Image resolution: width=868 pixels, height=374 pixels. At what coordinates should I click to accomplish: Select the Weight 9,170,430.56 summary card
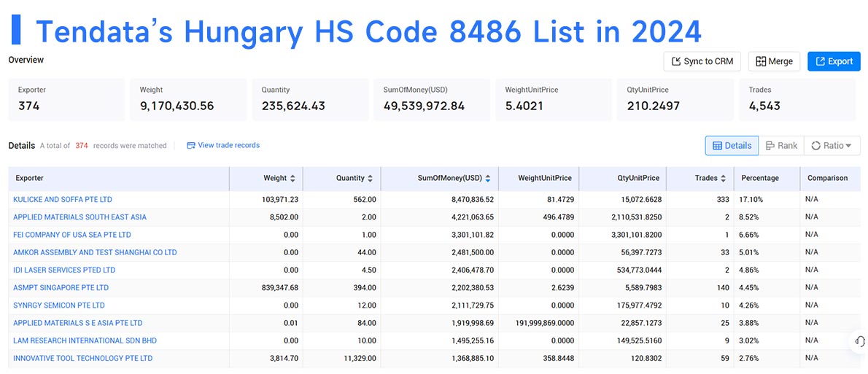[188, 100]
